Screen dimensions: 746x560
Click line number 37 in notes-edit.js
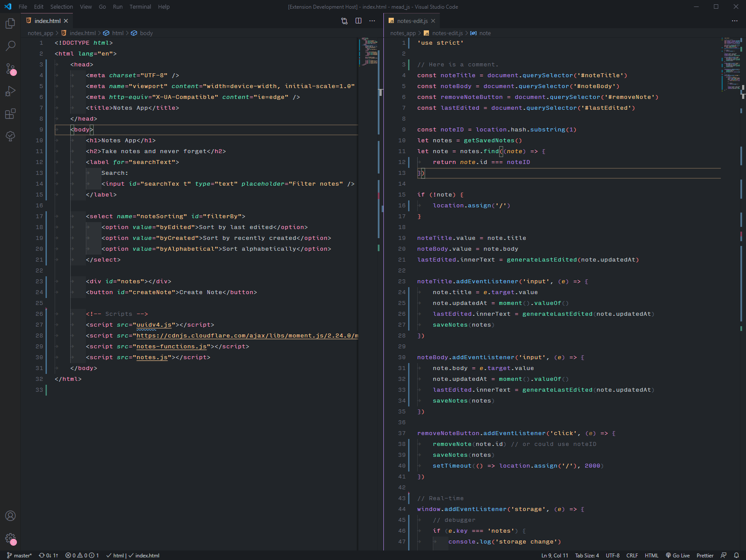[x=402, y=433]
